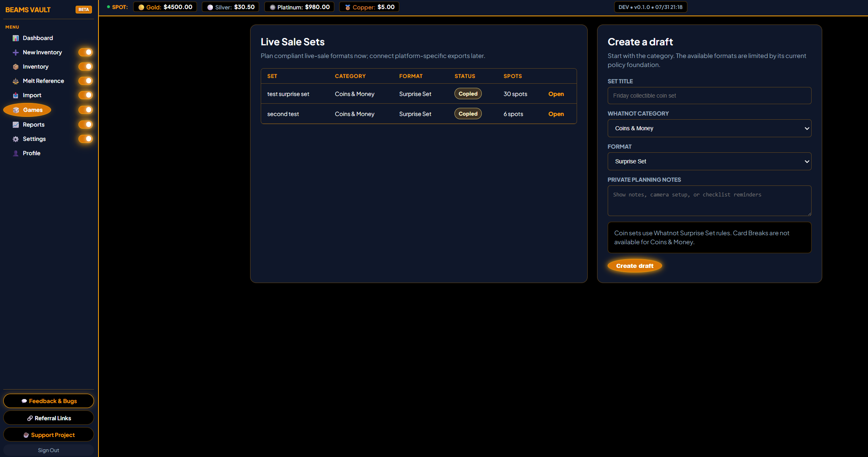Click the green SPOT status dot
Viewport: 868px width, 457px height.
coord(108,7)
